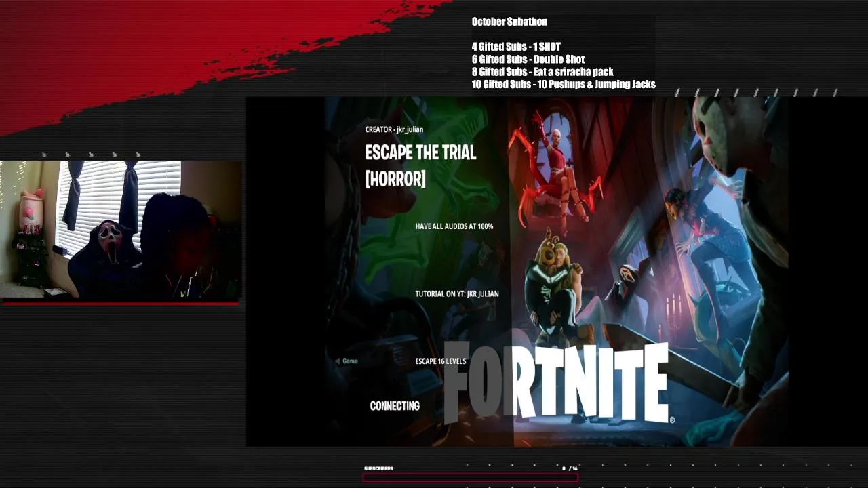Click "4 Gifted Subs - 1 SHOT" line

coord(516,47)
